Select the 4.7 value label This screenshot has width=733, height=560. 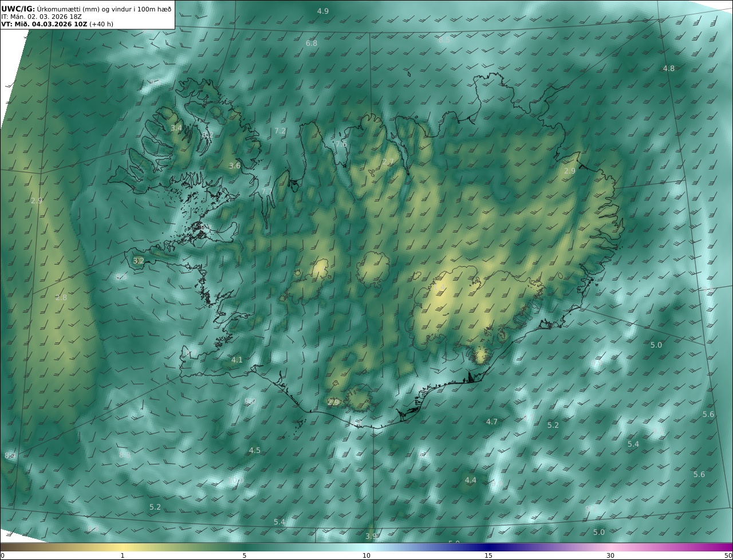492,422
